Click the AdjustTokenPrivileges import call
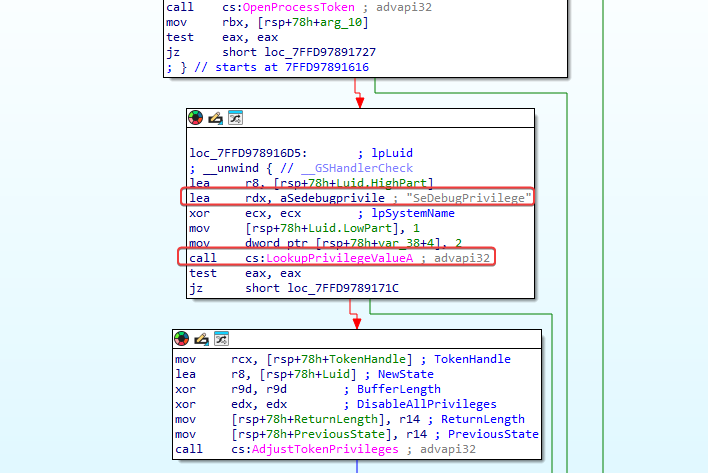Image resolution: width=708 pixels, height=473 pixels. 325,450
